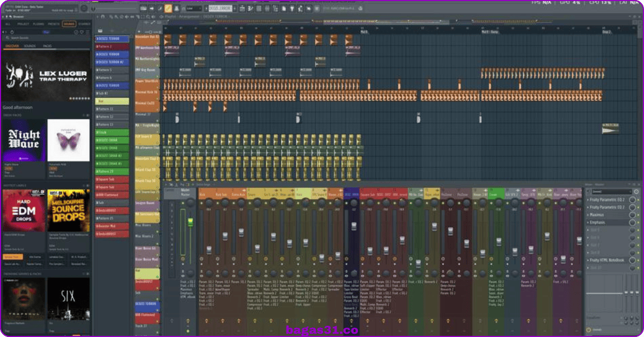
Task: Select Pattern 5 in pattern list
Action: pos(112,70)
